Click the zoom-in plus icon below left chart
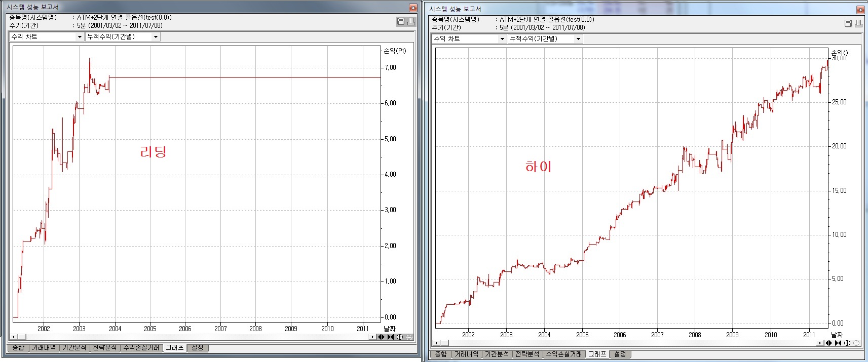The width and height of the screenshot is (868, 362). pos(400,337)
